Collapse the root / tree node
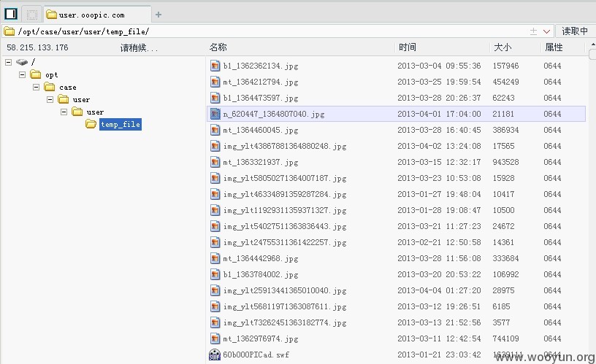The image size is (596, 364). 8,62
